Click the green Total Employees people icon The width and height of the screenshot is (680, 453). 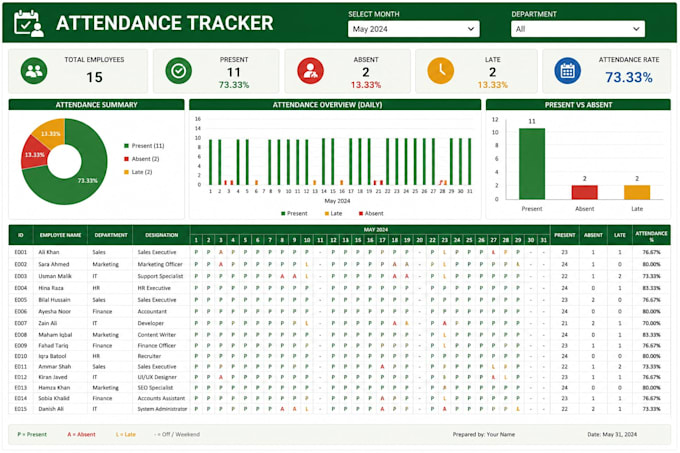34,71
